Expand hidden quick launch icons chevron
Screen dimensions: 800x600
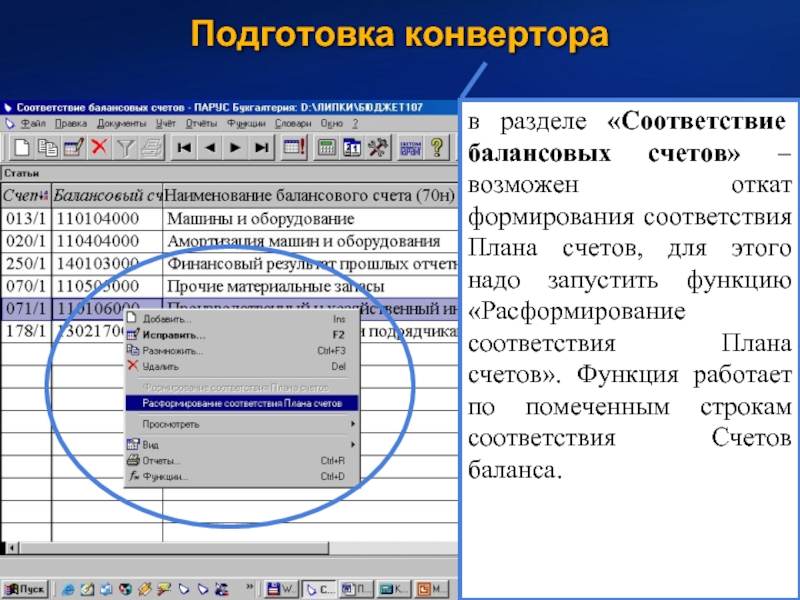[247, 588]
